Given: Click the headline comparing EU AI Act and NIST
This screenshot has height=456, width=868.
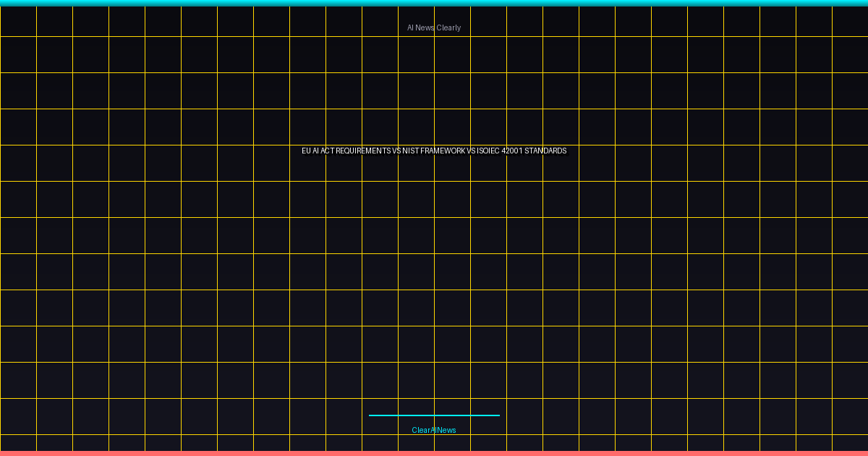Looking at the screenshot, I should click(434, 151).
